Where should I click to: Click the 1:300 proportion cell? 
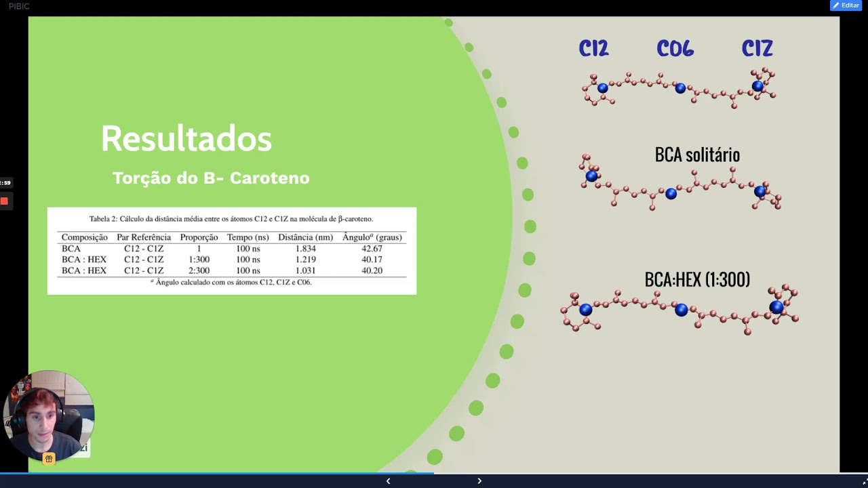click(199, 260)
